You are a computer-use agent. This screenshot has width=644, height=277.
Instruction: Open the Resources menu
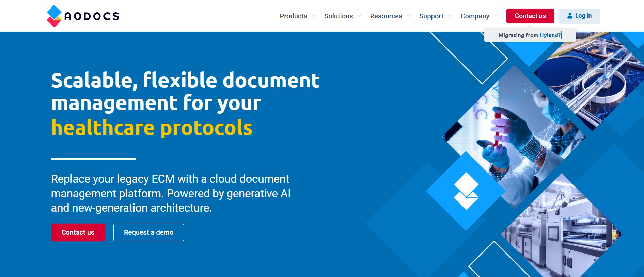(386, 16)
